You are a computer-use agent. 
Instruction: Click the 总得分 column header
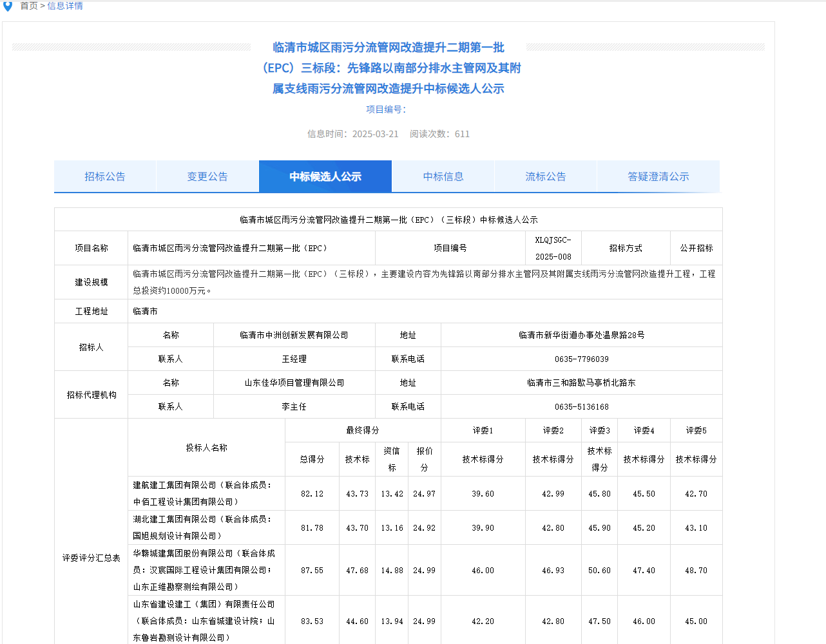(312, 459)
